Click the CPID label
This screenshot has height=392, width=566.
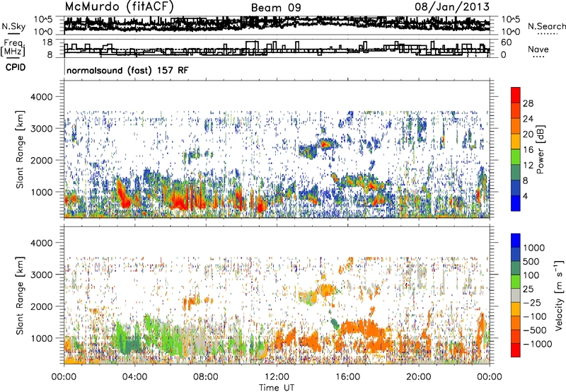(x=16, y=67)
